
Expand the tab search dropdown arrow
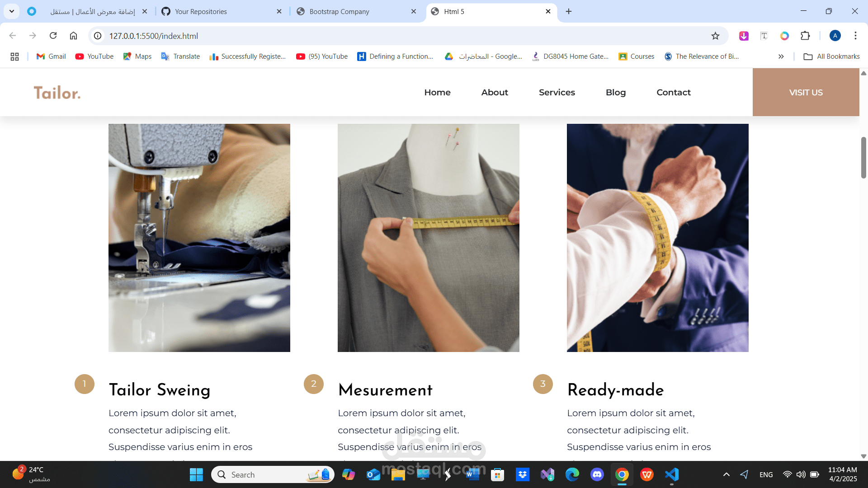12,11
